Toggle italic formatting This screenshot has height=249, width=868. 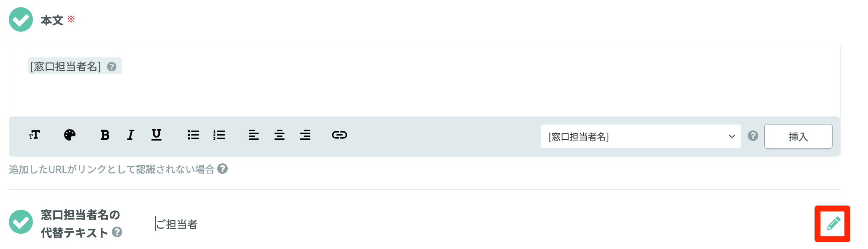pyautogui.click(x=131, y=135)
